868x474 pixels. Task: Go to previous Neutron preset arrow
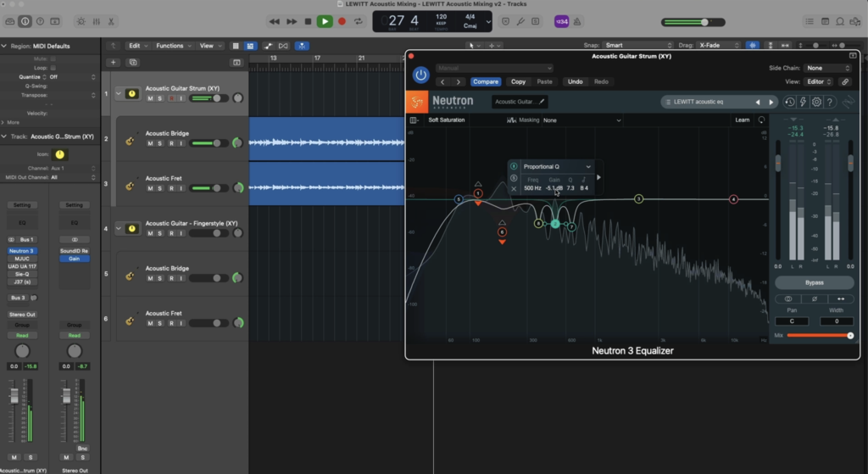click(758, 102)
